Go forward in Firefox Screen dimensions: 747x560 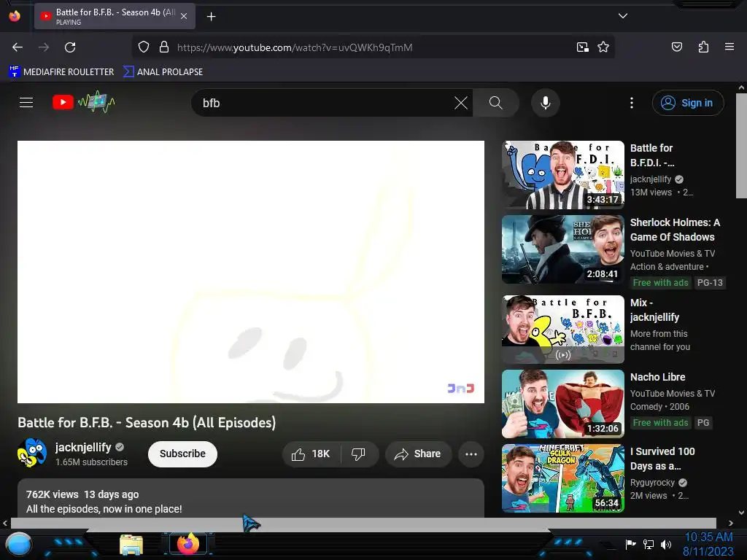click(44, 47)
